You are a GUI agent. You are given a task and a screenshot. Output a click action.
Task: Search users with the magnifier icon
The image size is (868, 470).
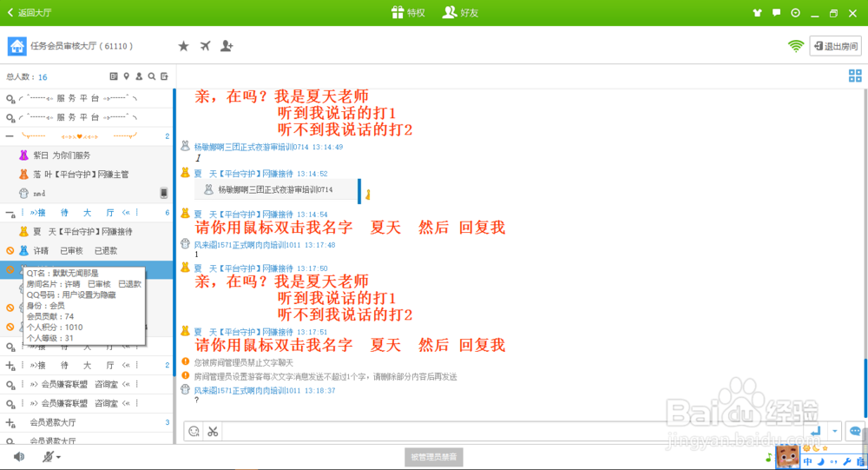pyautogui.click(x=152, y=76)
